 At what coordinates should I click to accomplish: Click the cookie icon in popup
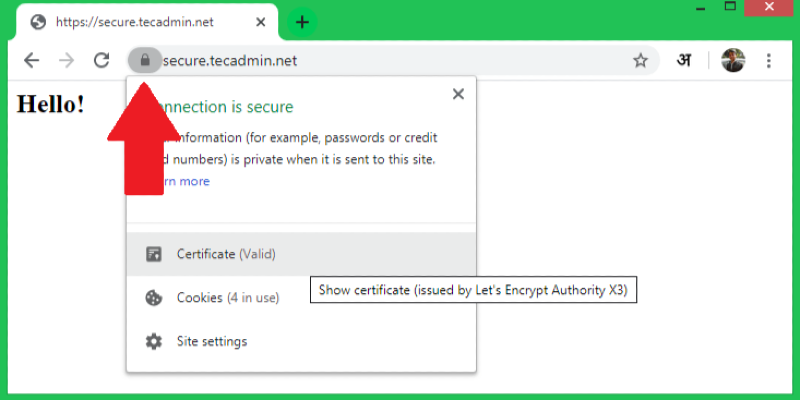(153, 297)
